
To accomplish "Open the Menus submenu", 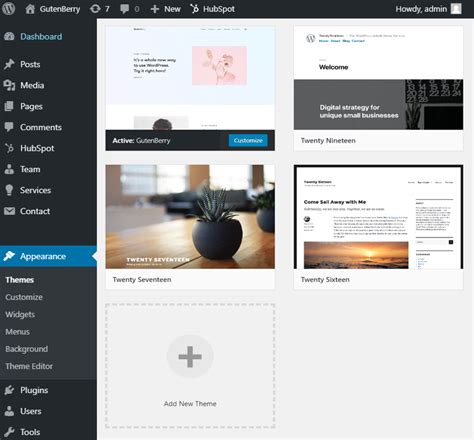I will tap(18, 332).
